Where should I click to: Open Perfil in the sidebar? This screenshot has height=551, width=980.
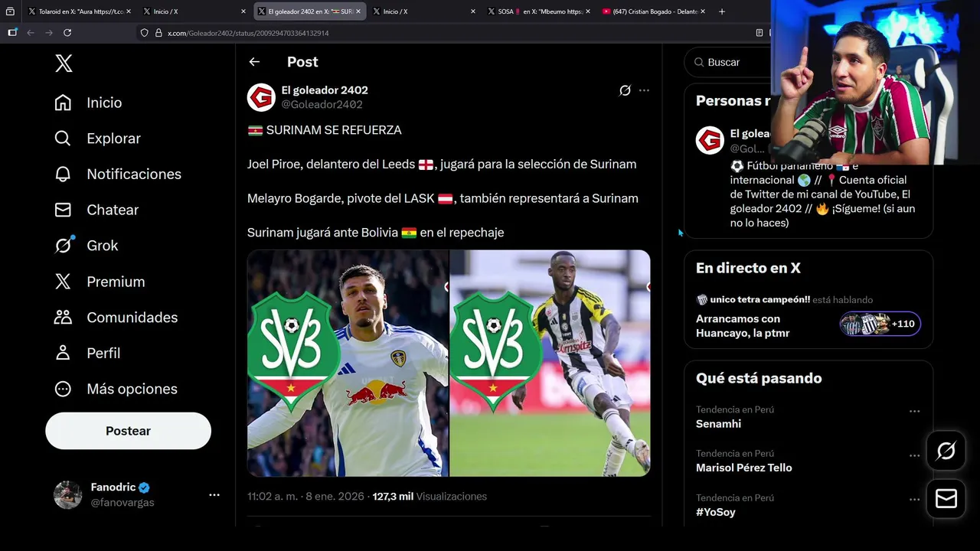[87, 353]
